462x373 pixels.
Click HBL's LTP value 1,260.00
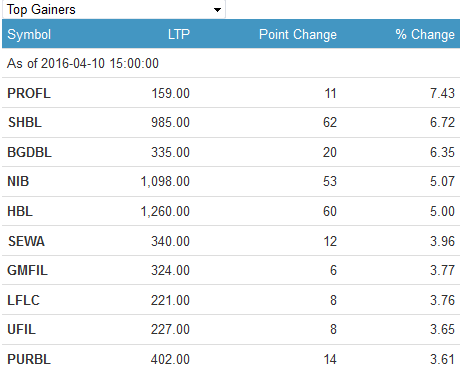[165, 211]
